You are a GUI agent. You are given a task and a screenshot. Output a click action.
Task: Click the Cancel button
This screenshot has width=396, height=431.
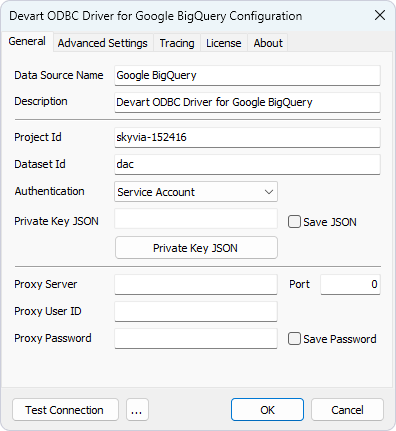click(347, 410)
